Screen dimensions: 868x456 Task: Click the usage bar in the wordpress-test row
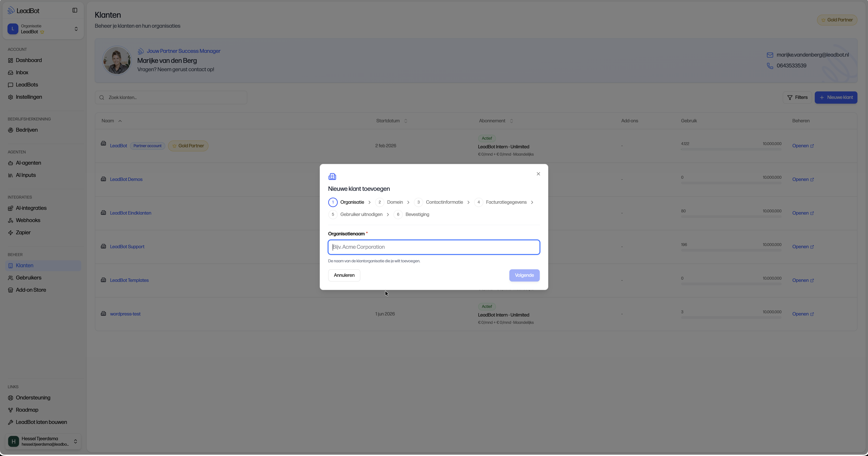[x=731, y=318]
